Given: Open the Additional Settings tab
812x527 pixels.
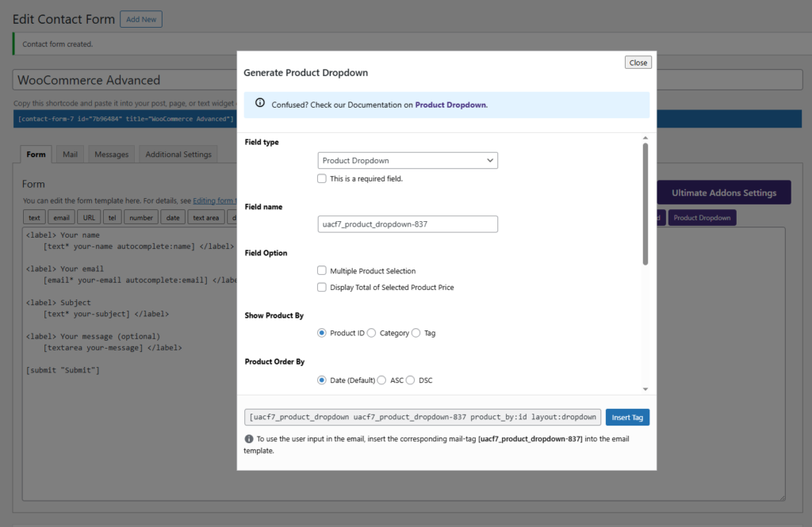Looking at the screenshot, I should click(x=178, y=155).
